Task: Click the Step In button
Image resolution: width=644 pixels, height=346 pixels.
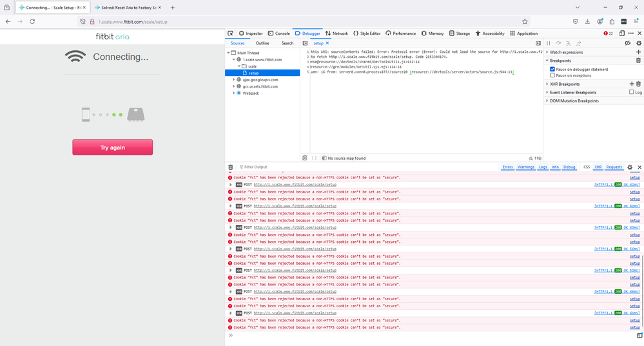Action: (x=569, y=43)
